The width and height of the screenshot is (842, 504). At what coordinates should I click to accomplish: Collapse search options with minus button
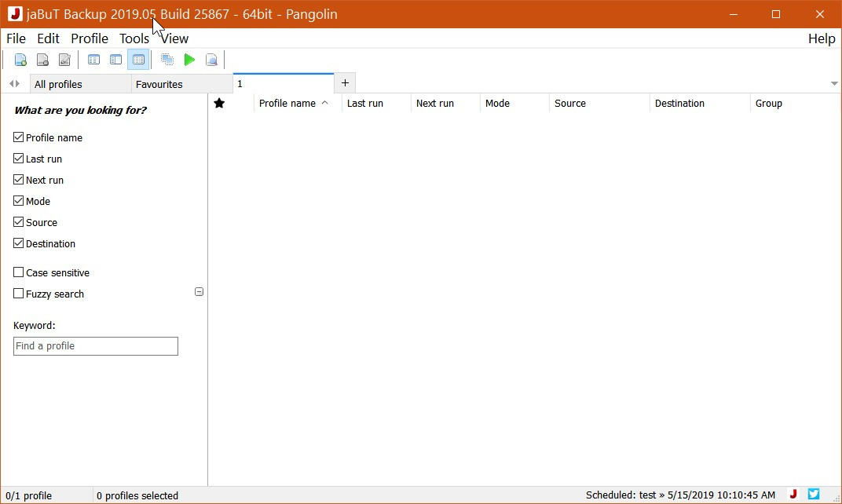199,291
